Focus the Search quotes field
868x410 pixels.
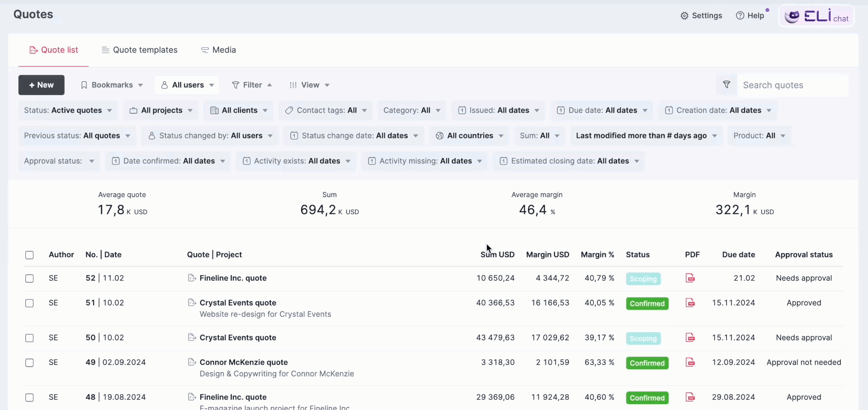[x=793, y=85]
